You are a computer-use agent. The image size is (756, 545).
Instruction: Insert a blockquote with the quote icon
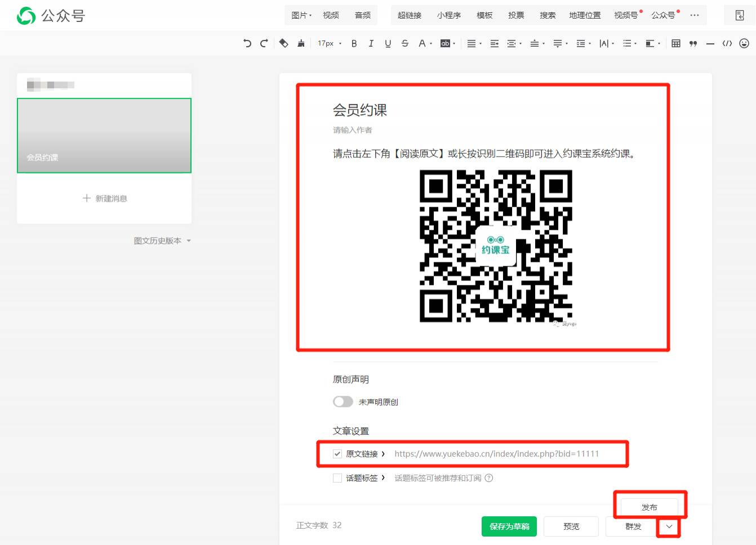pyautogui.click(x=693, y=43)
